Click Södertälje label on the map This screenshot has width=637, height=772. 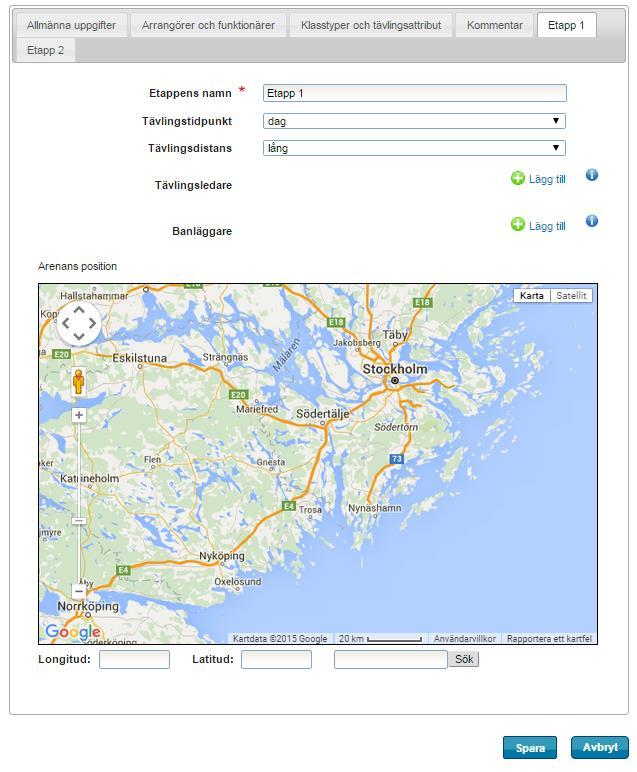coord(323,414)
